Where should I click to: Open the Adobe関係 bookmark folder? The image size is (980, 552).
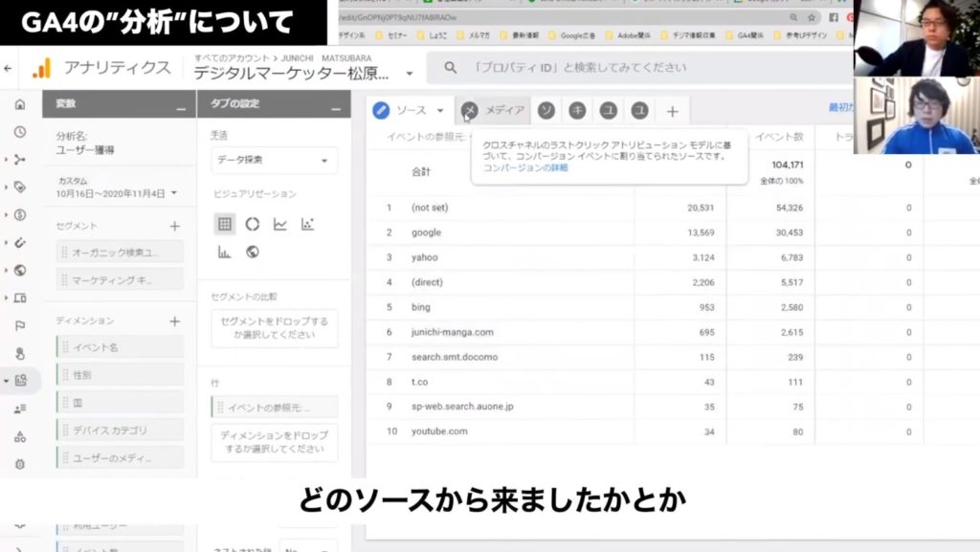[628, 35]
